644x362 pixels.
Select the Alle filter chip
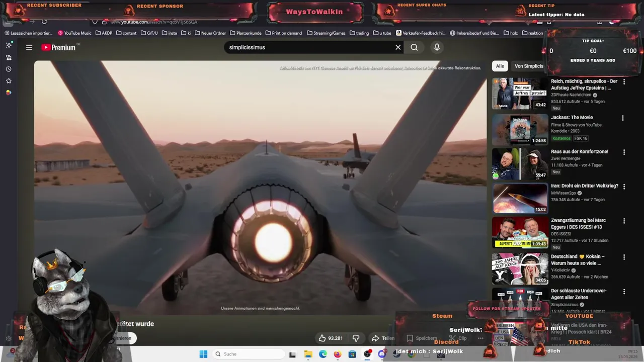pyautogui.click(x=500, y=66)
